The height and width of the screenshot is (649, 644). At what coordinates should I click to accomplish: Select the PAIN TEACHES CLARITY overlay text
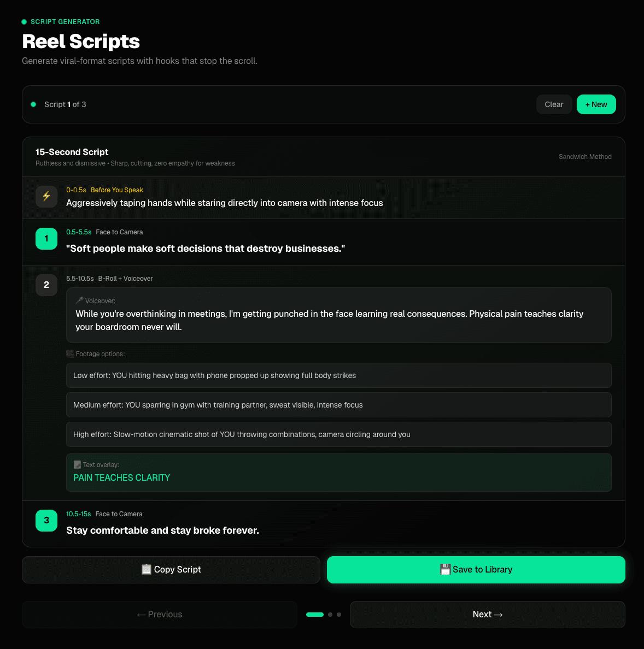click(121, 477)
